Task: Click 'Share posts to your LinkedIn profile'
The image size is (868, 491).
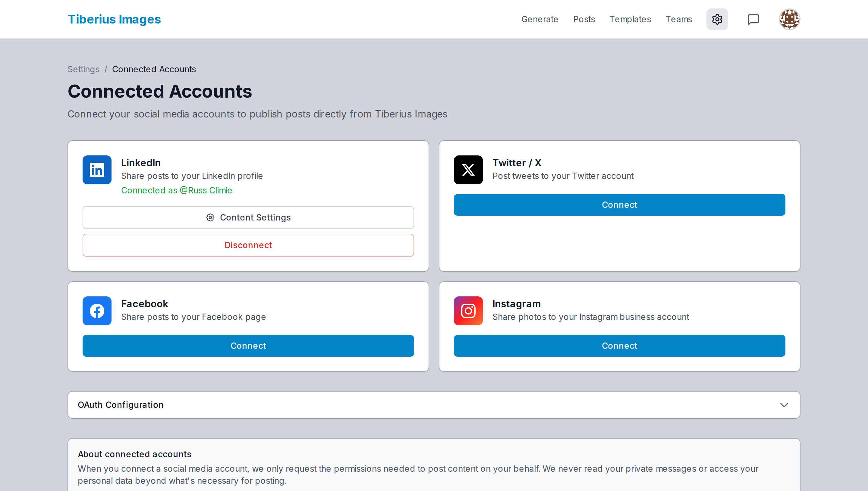Action: coord(192,176)
